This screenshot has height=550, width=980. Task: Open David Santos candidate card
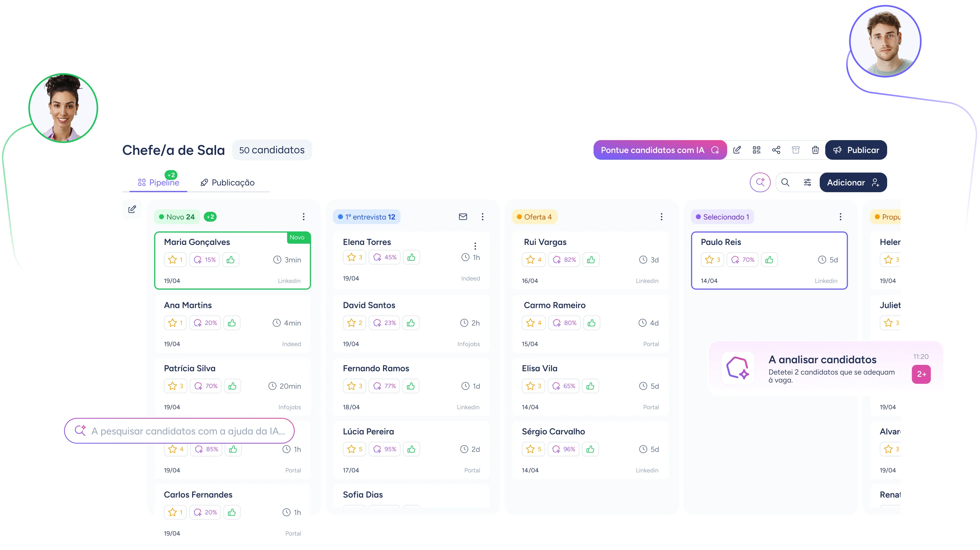[x=411, y=323]
